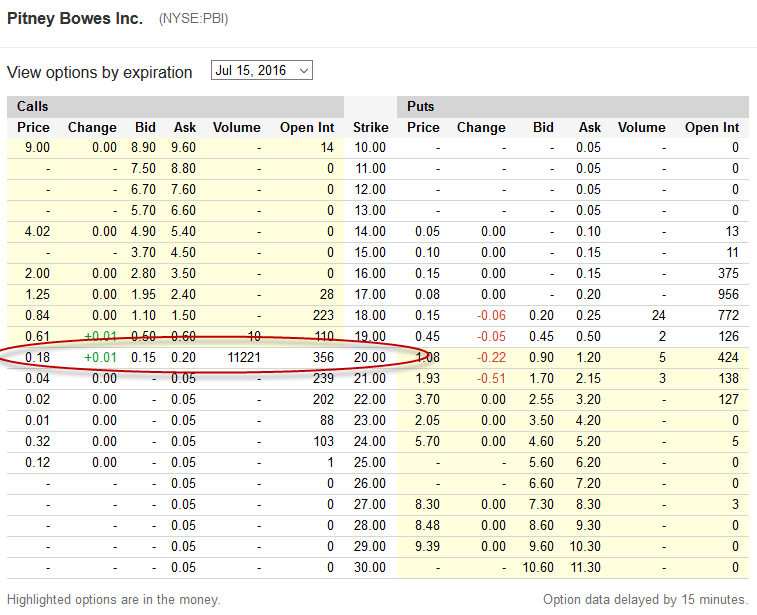This screenshot has height=615, width=757.
Task: Click View options by expiration label
Action: [x=99, y=72]
